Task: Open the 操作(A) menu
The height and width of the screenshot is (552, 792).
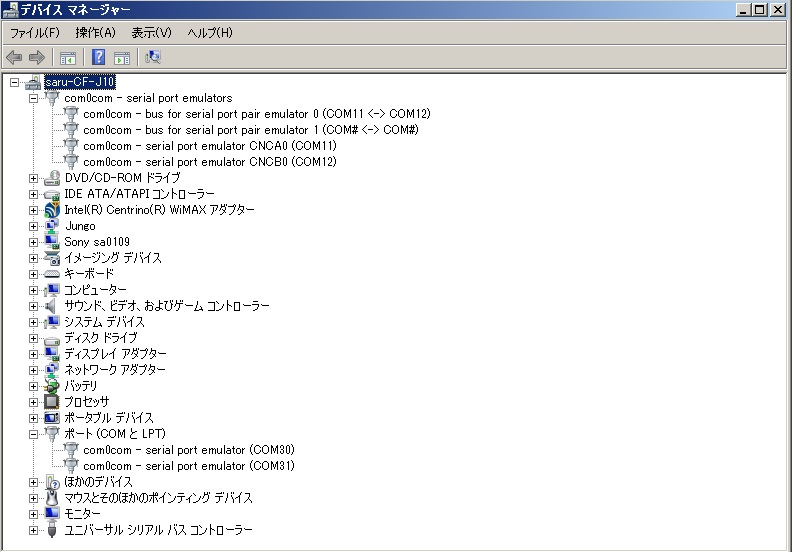Action: 95,33
